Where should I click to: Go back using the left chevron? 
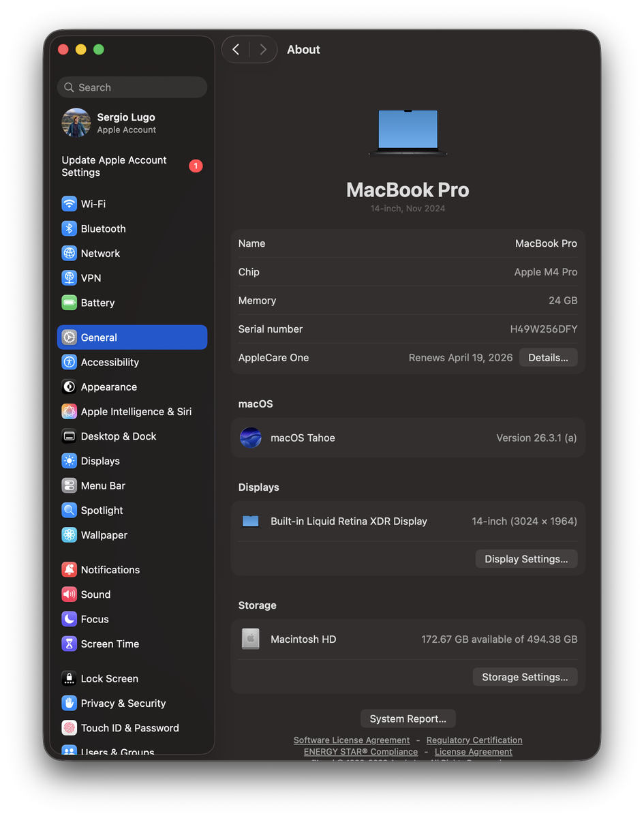click(236, 50)
